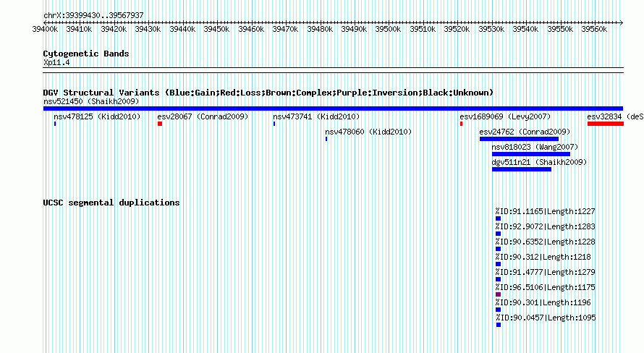The width and height of the screenshot is (644, 353).
Task: Click the red esv1689069 loss marker
Action: [x=461, y=124]
